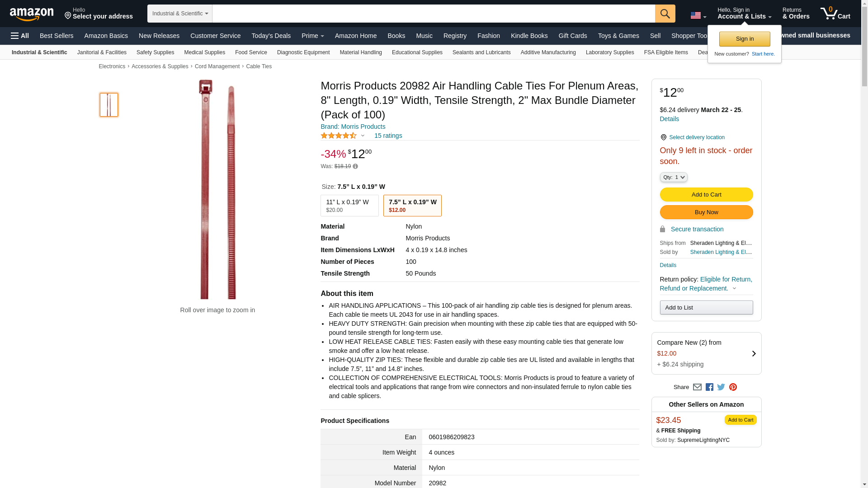
Task: Open the country flag language dropdown
Action: [x=698, y=16]
